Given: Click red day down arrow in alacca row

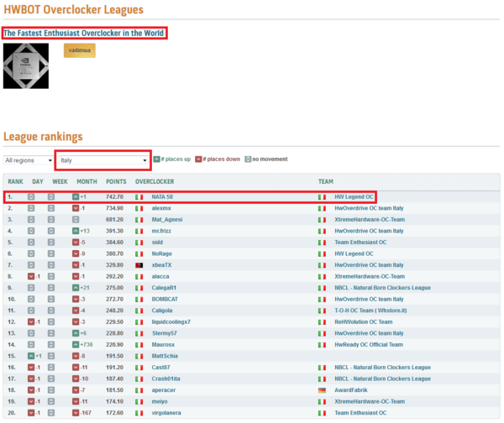Looking at the screenshot, I should coord(31,276).
